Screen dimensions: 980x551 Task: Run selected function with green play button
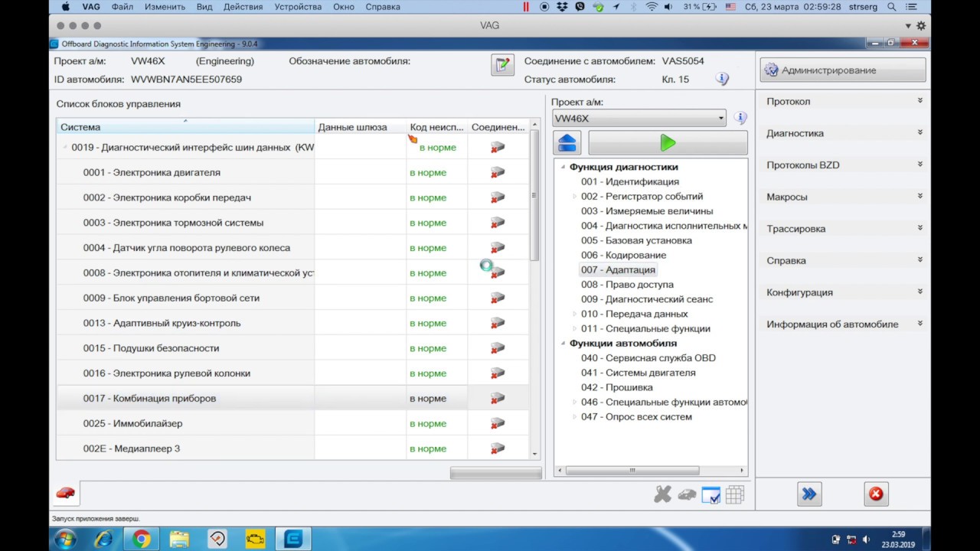click(668, 143)
